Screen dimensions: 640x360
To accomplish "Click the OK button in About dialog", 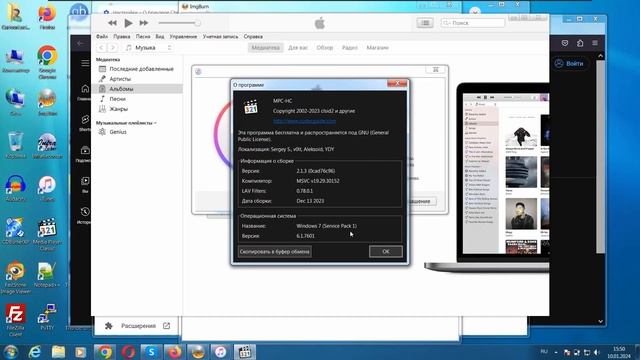I will pos(385,251).
